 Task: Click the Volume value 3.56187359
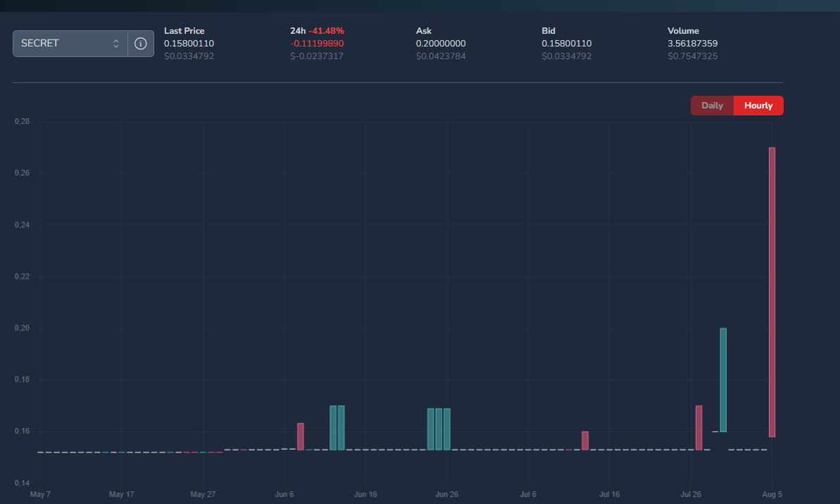(692, 44)
